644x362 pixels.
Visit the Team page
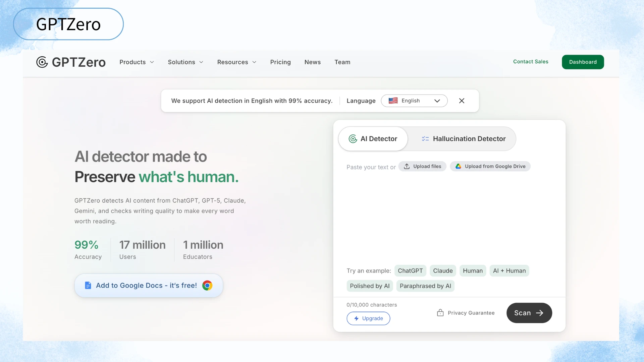coord(342,62)
